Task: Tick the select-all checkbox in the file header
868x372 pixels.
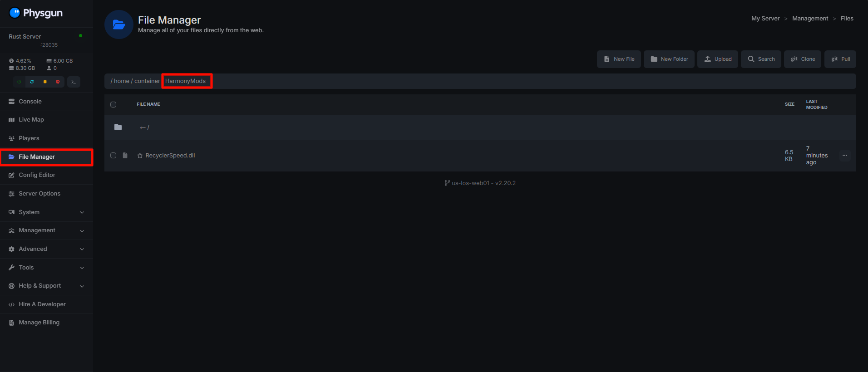Action: pos(113,104)
